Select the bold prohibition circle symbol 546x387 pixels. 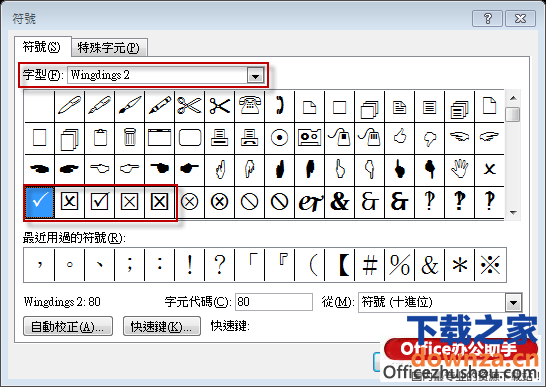[x=279, y=202]
